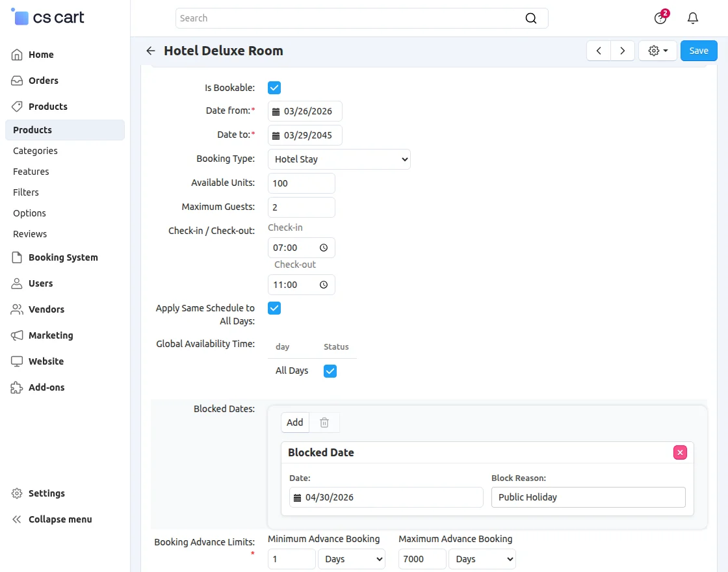Viewport: 728px width, 572px height.
Task: Remove the Blocked Date entry with the red X
Action: point(680,452)
